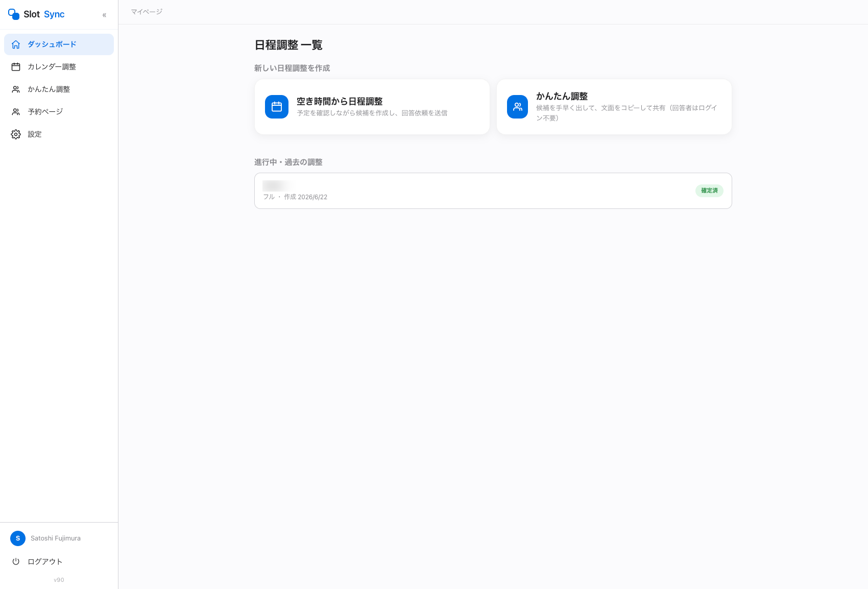Click the 新しい日程調整を作成 section label
This screenshot has width=868, height=589.
point(292,68)
